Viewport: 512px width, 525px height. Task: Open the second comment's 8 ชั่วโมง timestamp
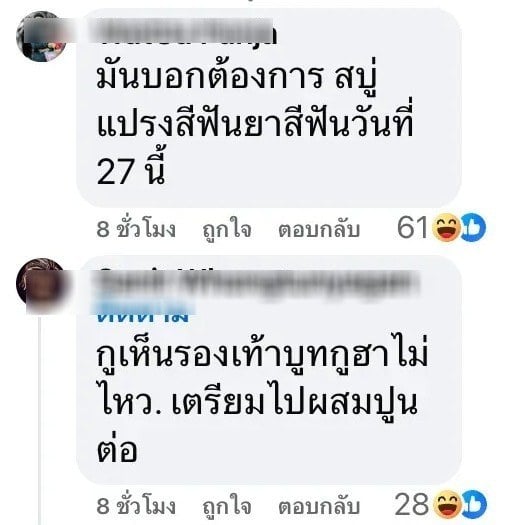tap(136, 506)
